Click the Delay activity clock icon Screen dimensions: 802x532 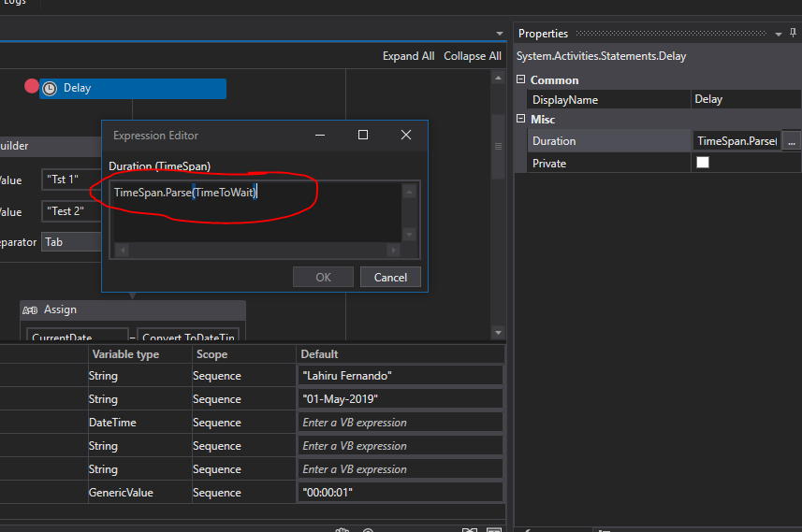pyautogui.click(x=50, y=89)
